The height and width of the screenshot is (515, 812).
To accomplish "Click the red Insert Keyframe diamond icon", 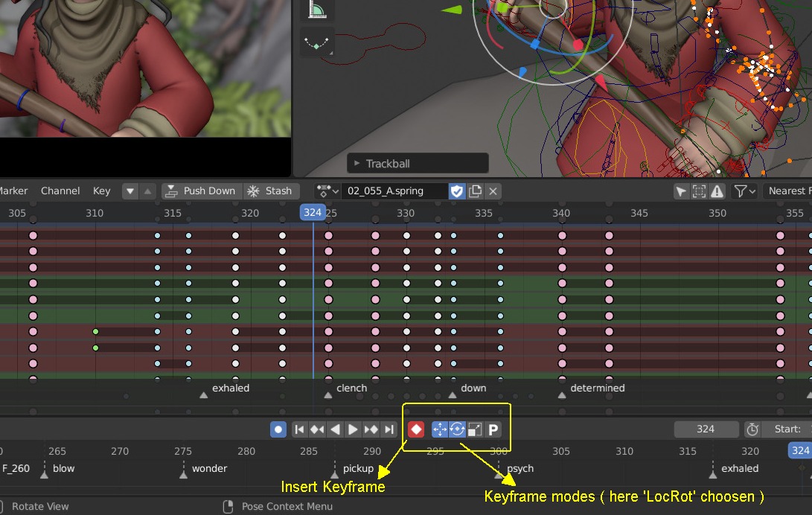I will click(416, 429).
